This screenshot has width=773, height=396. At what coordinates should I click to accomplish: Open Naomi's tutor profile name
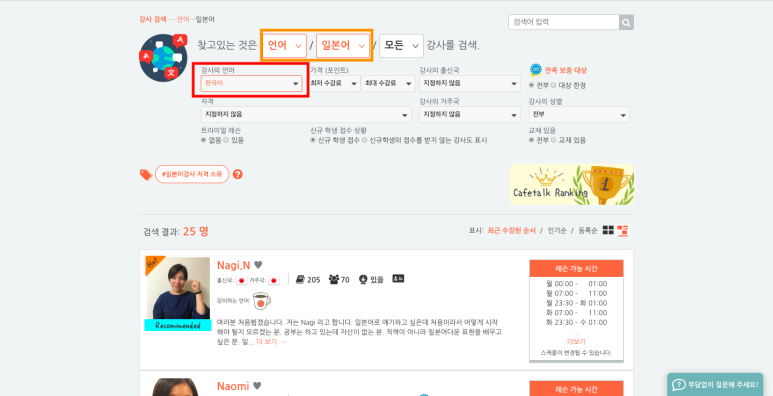click(233, 386)
